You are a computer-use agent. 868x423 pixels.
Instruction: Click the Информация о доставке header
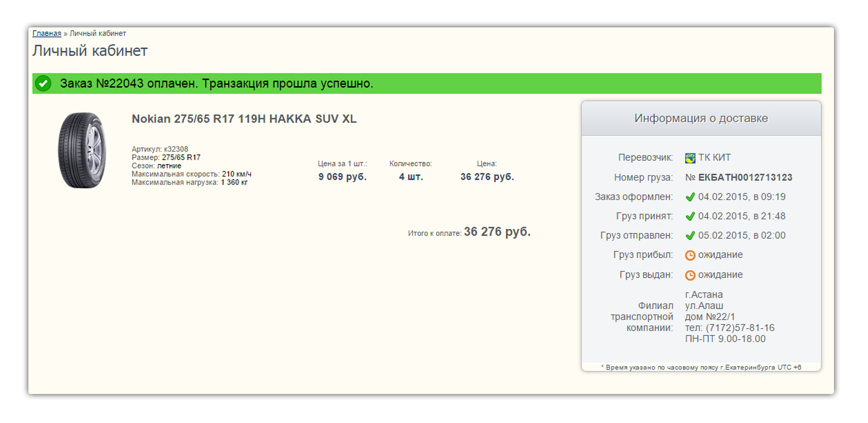[701, 118]
